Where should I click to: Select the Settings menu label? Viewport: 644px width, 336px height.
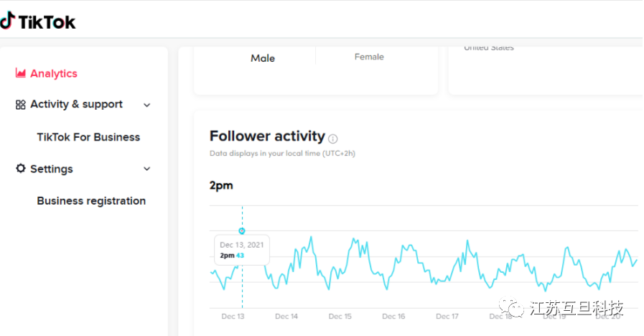point(52,169)
